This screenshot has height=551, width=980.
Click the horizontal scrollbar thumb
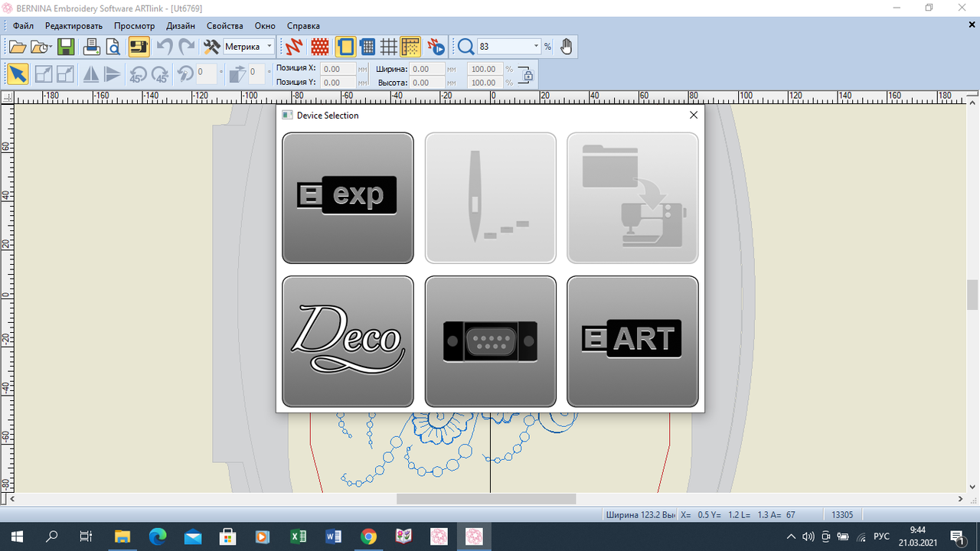click(486, 499)
